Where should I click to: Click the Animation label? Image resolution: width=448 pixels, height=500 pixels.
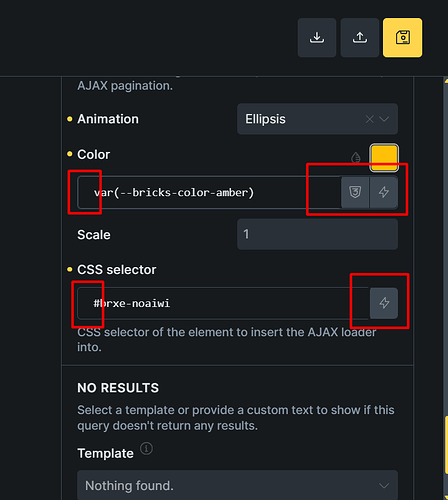[x=108, y=119]
